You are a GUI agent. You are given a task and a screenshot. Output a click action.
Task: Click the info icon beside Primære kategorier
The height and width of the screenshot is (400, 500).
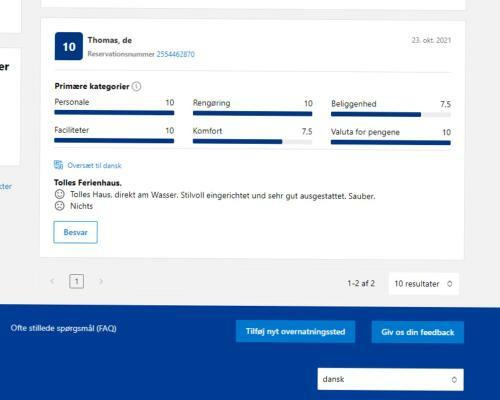click(x=136, y=86)
